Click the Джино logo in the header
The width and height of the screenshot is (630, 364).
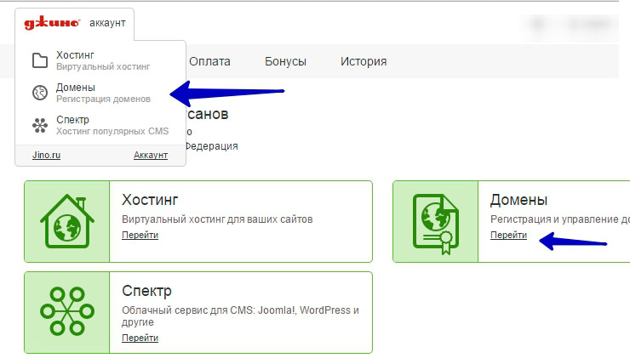point(52,23)
